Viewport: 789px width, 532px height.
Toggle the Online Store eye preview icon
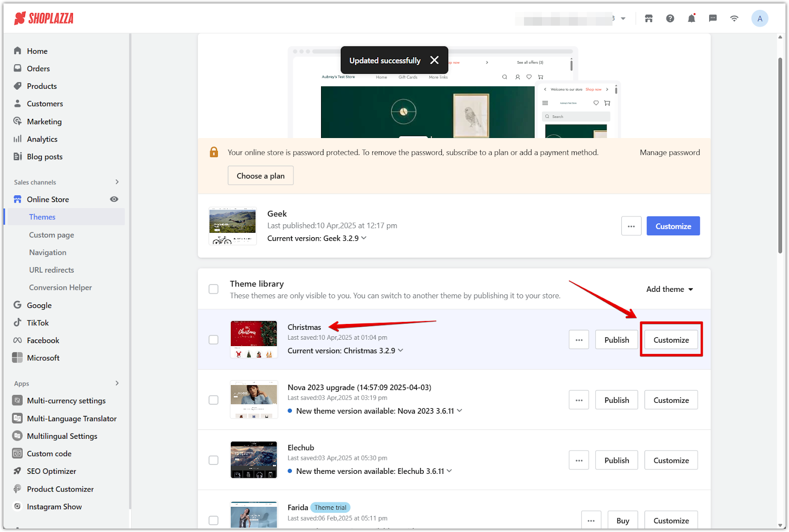[114, 199]
